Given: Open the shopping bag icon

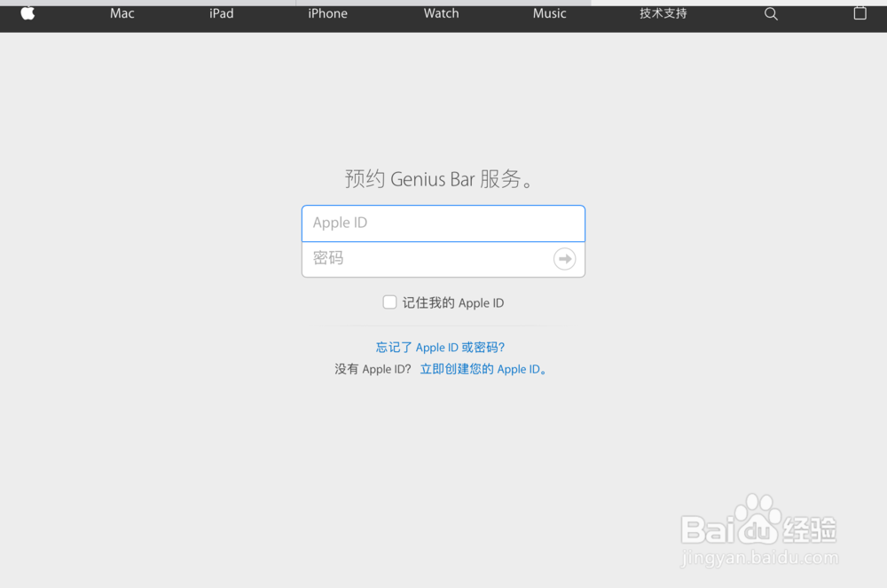Looking at the screenshot, I should [x=860, y=13].
